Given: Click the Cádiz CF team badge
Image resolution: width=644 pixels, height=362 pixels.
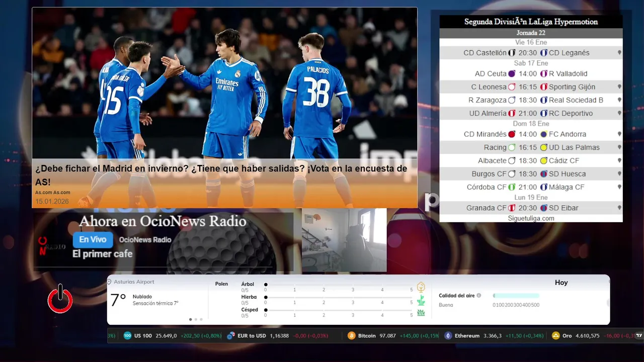Looking at the screenshot, I should coord(544,161).
